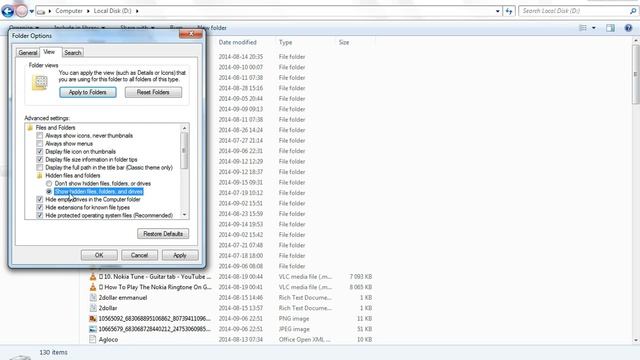Click Cancel in Folder Options
This screenshot has height=360, width=640.
coord(139,255)
